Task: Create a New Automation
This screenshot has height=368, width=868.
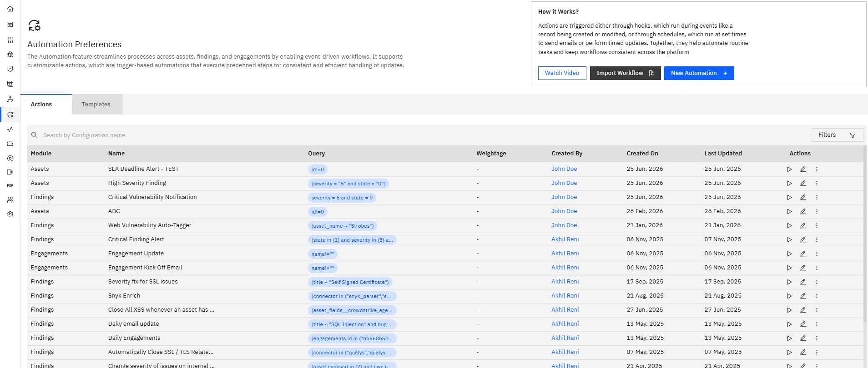Action: (699, 73)
